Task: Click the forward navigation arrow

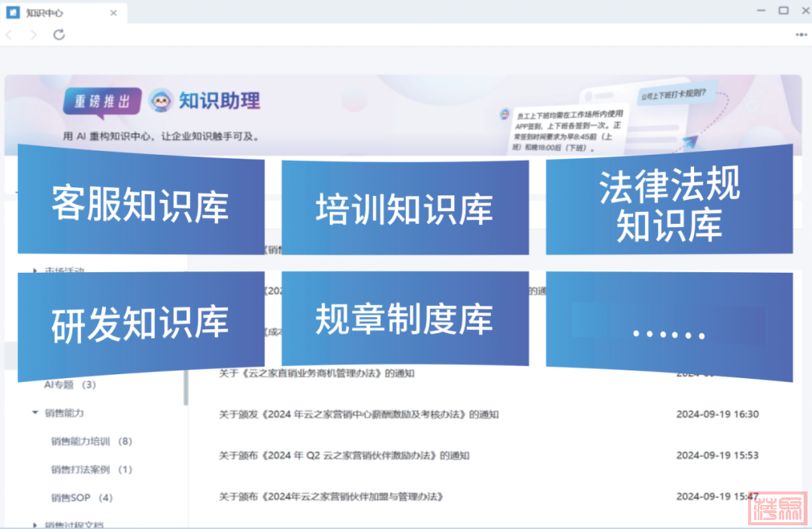Action: [33, 35]
